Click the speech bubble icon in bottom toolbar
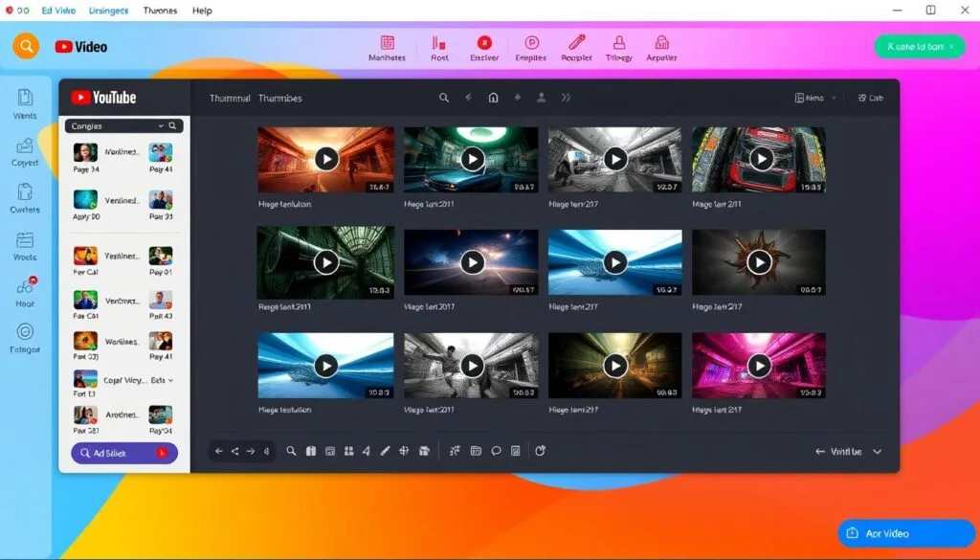This screenshot has width=980, height=560. (497, 451)
